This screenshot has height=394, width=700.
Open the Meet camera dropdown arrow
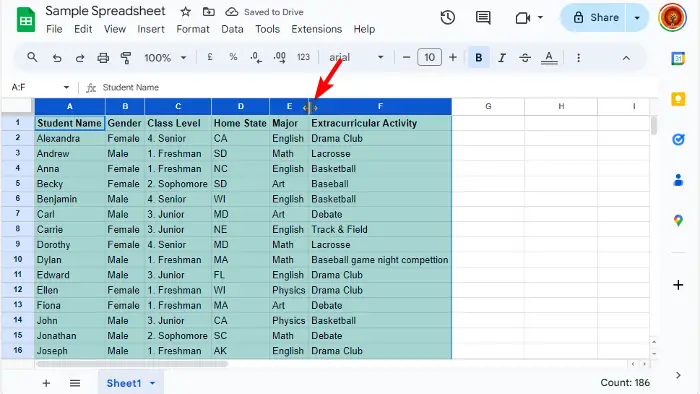(540, 17)
